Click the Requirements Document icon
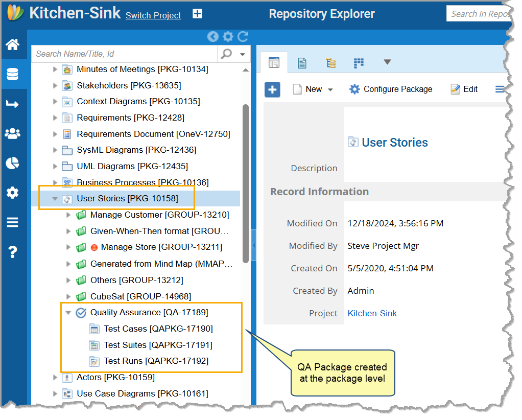The height and width of the screenshot is (420, 522). pyautogui.click(x=67, y=134)
